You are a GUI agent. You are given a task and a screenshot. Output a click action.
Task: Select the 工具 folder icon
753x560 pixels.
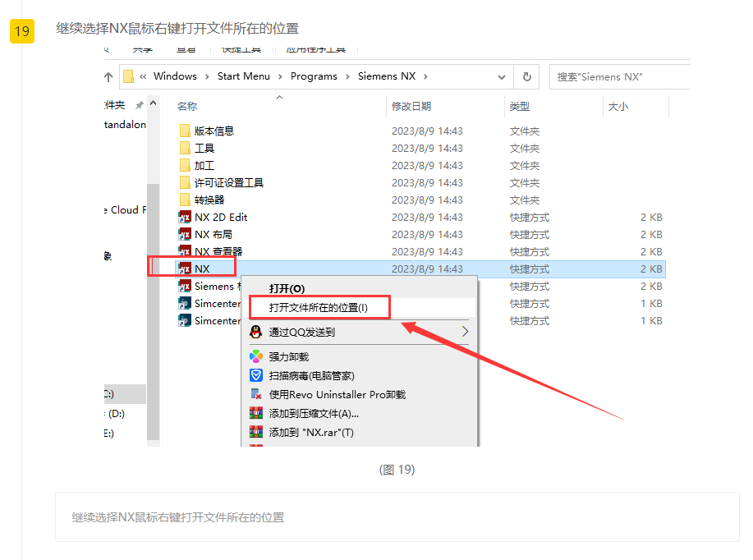185,148
